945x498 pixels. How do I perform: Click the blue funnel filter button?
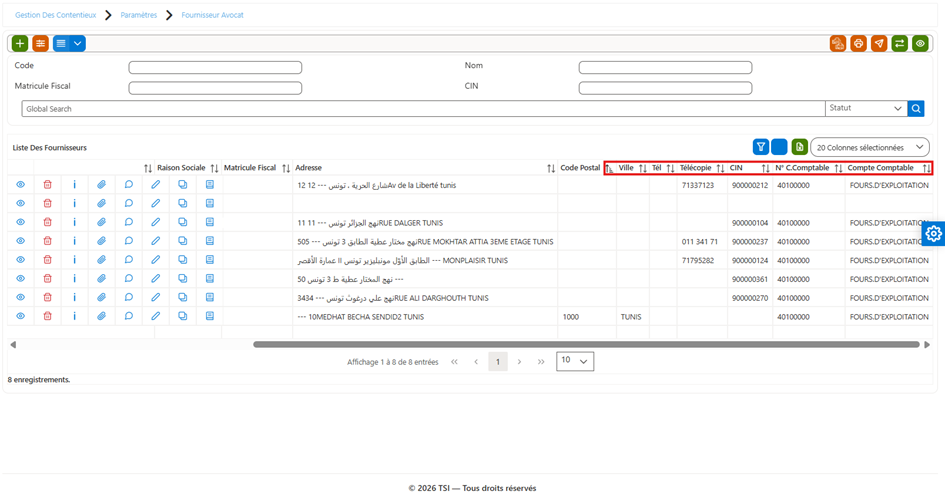pyautogui.click(x=761, y=147)
